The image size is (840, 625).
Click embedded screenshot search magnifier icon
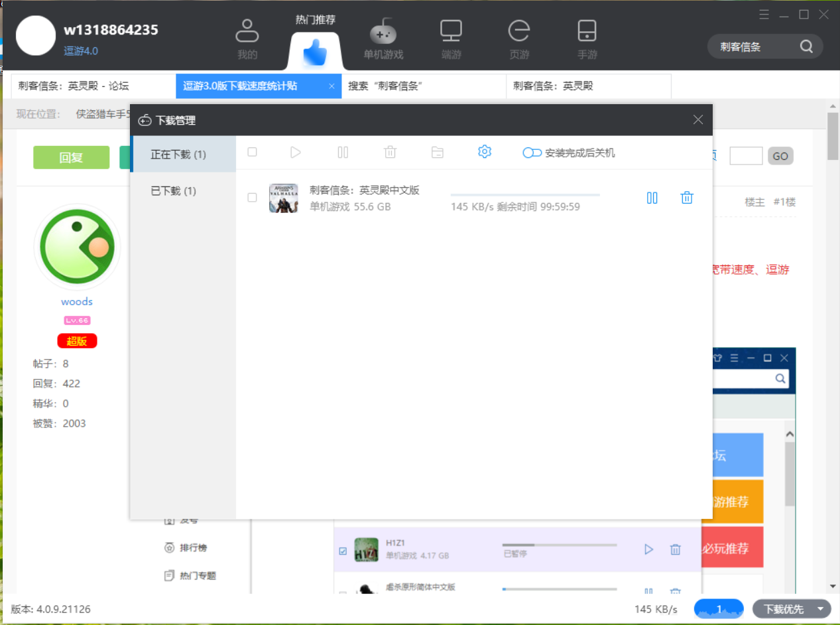tap(780, 378)
